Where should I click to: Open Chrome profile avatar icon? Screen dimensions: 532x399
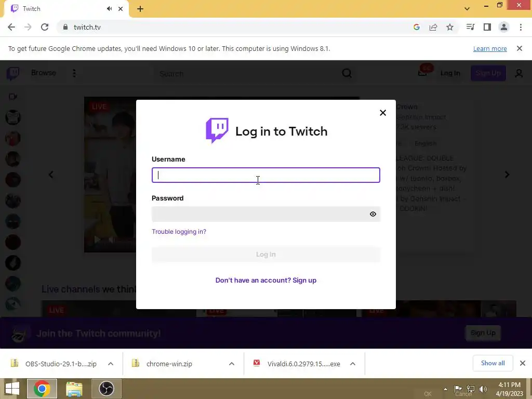click(504, 27)
